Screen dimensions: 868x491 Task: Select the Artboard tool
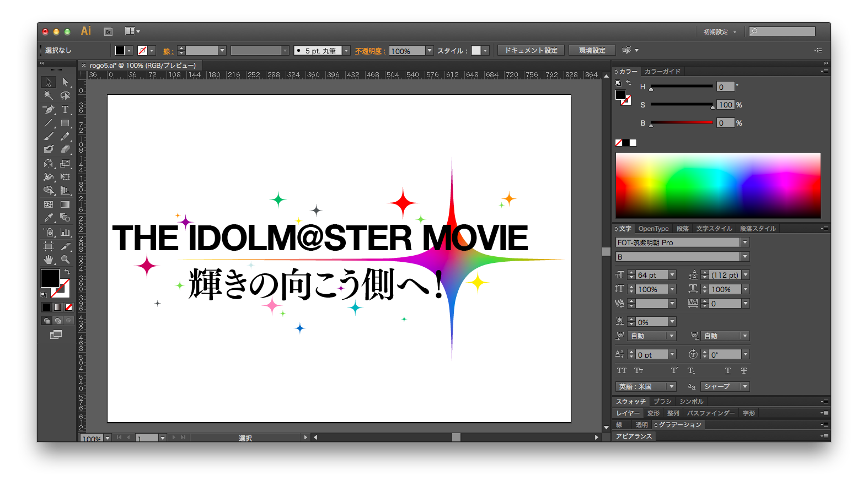point(49,246)
